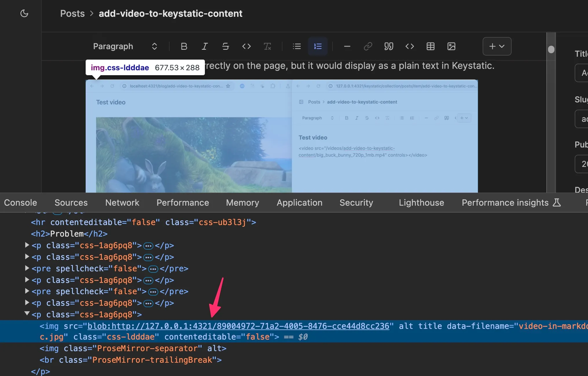The height and width of the screenshot is (376, 588).
Task: Apply strikethrough formatting
Action: (225, 46)
